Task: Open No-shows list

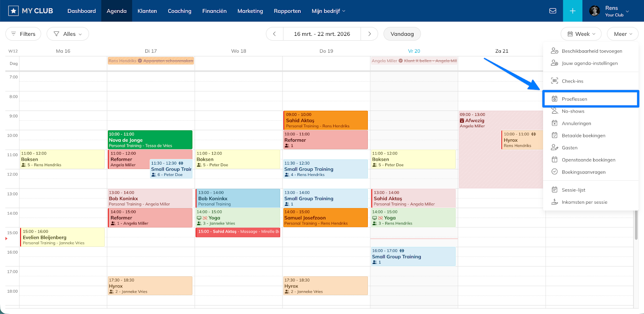Action: pos(573,112)
